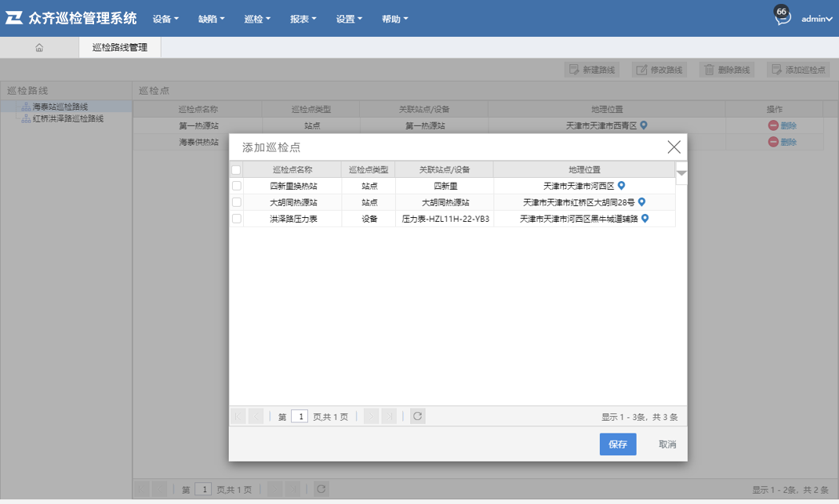839x504 pixels.
Task: Open the 帮助 dropdown menu
Action: click(395, 19)
